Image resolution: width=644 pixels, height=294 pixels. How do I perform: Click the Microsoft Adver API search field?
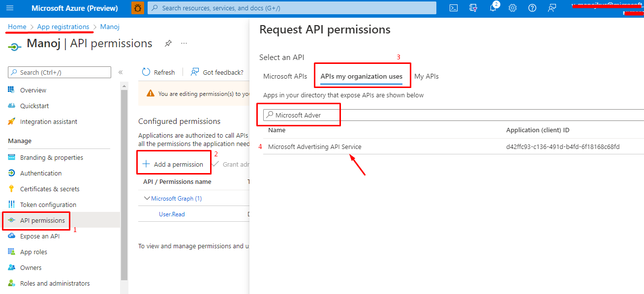[x=453, y=115]
